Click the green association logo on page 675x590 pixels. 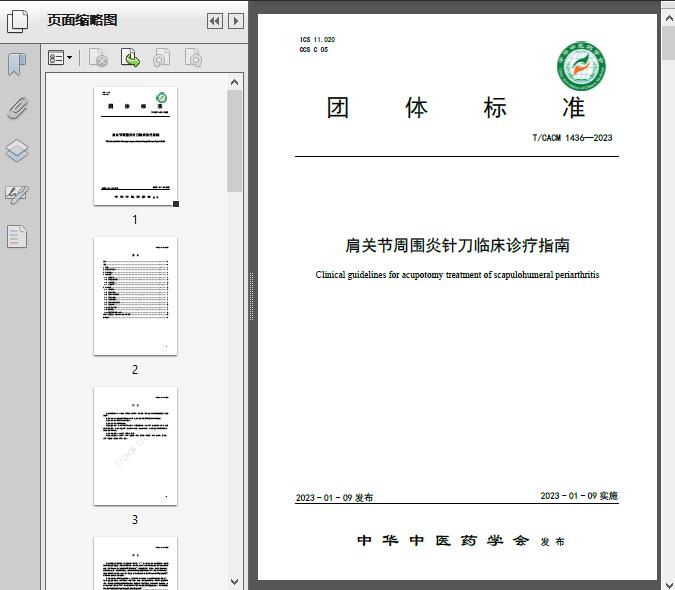581,66
